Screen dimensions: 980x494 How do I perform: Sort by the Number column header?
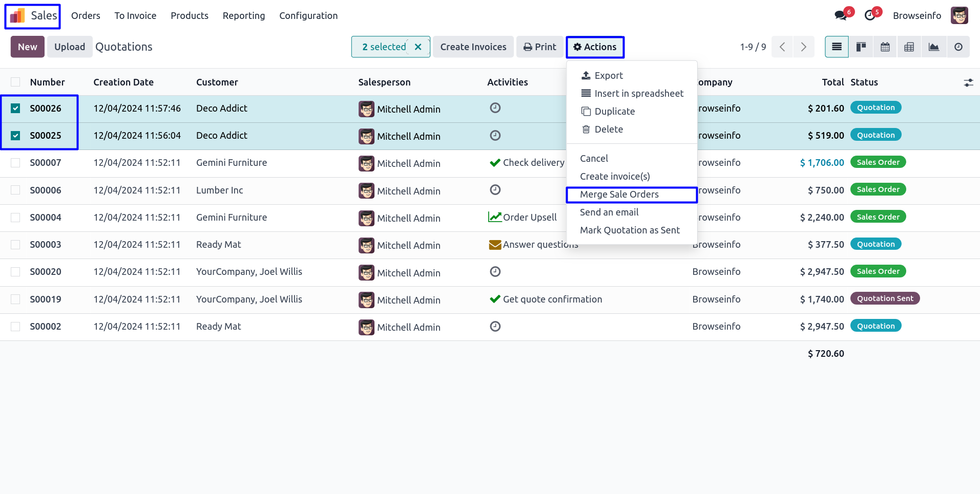47,82
